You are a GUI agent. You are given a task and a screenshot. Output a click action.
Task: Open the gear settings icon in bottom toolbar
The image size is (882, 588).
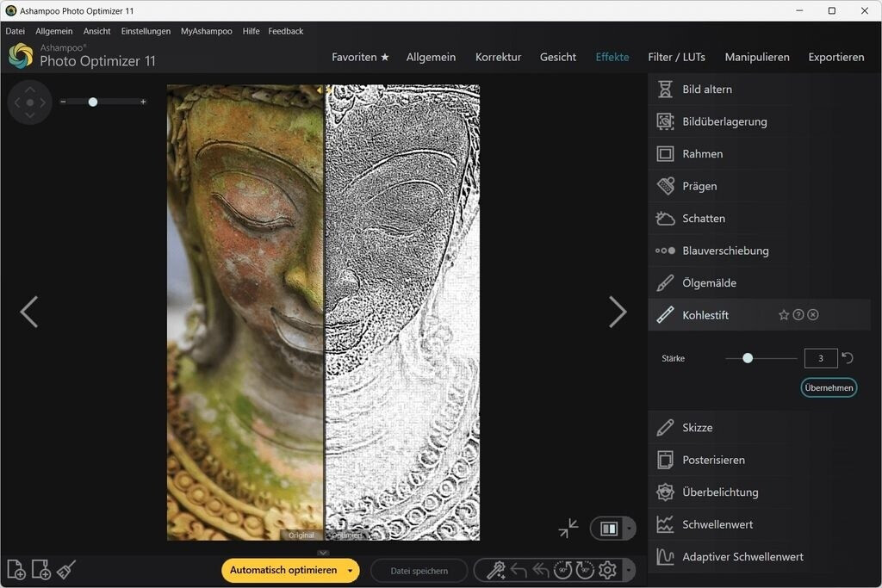(x=607, y=570)
